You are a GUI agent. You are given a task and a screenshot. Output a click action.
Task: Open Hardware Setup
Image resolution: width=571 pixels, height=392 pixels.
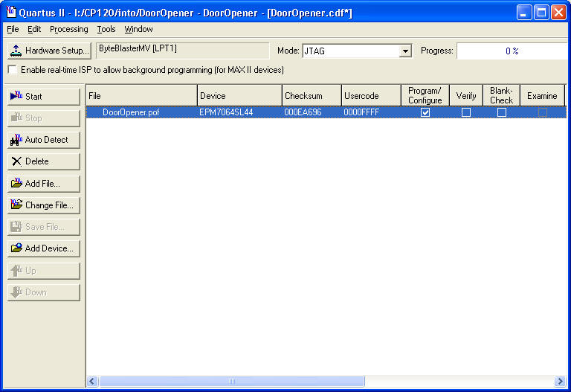coord(49,51)
